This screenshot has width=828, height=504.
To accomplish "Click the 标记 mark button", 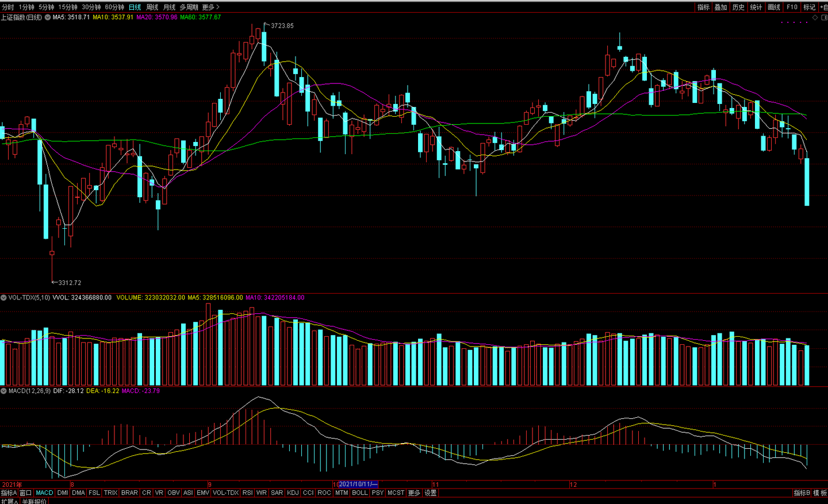I will pos(810,7).
